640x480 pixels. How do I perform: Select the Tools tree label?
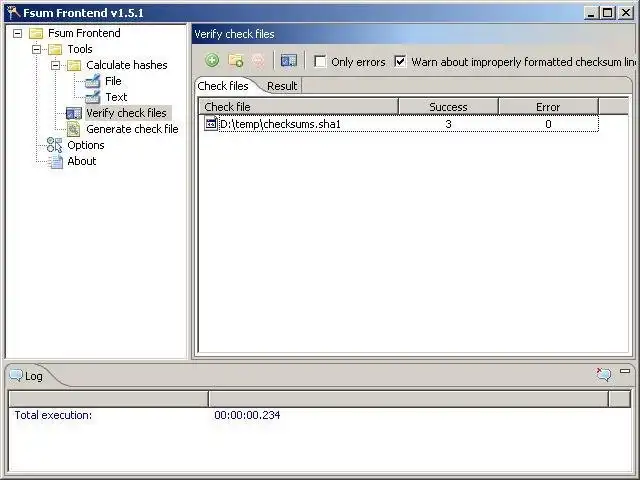click(x=80, y=49)
